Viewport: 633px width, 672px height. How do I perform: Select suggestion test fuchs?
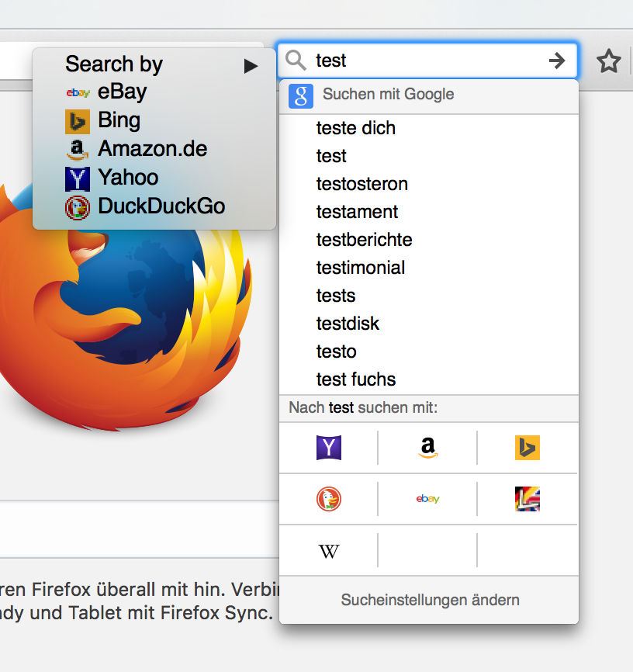[x=428, y=379]
